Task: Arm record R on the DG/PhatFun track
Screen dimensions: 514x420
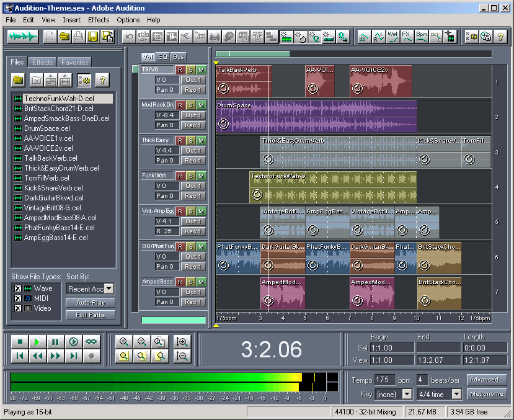Action: 180,246
